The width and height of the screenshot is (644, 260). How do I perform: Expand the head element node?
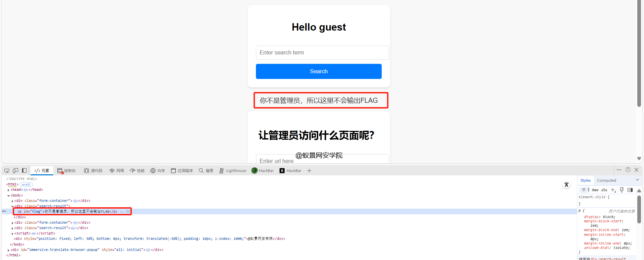tap(8, 190)
